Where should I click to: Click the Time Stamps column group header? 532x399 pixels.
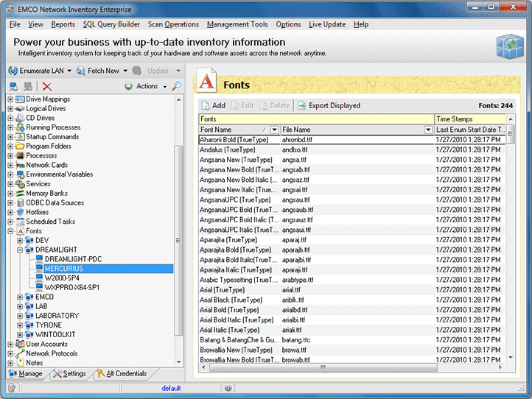coord(470,119)
